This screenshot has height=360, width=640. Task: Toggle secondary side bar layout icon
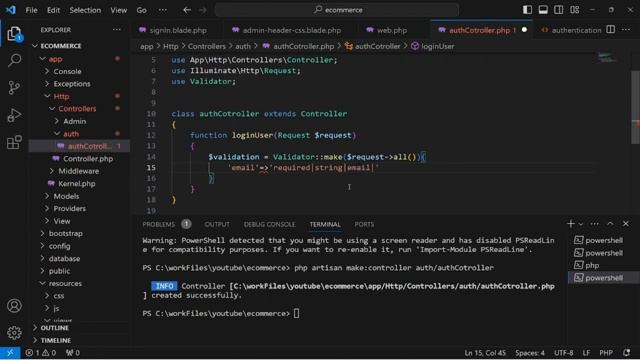click(559, 10)
